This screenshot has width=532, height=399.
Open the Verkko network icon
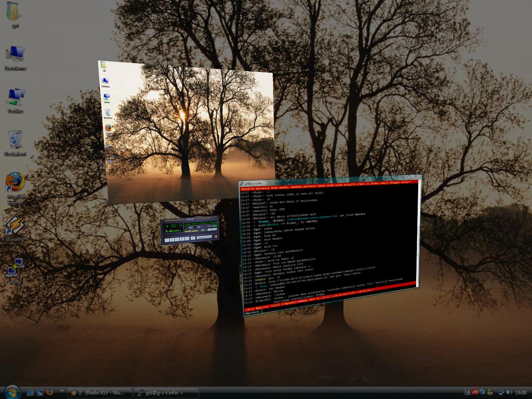[x=15, y=98]
